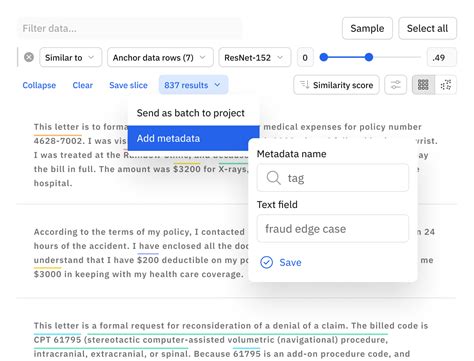Click the Filter data input field
This screenshot has width=474, height=361.
point(129,28)
